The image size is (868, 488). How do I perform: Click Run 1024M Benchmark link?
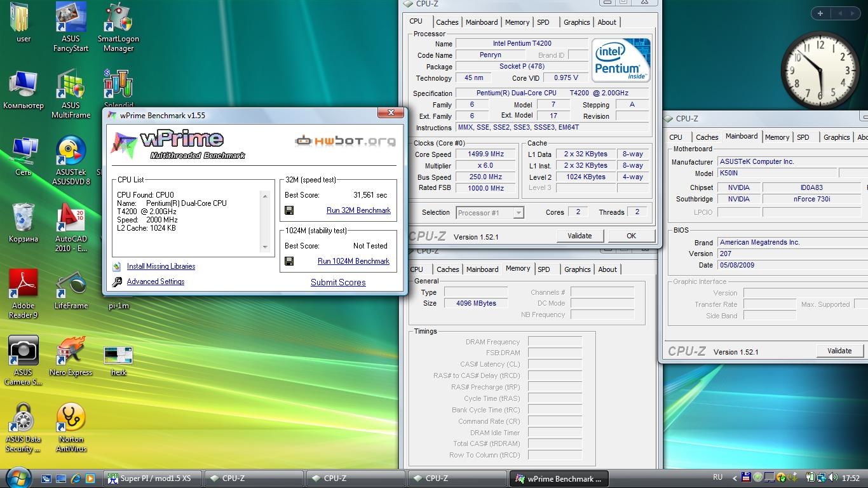point(353,261)
